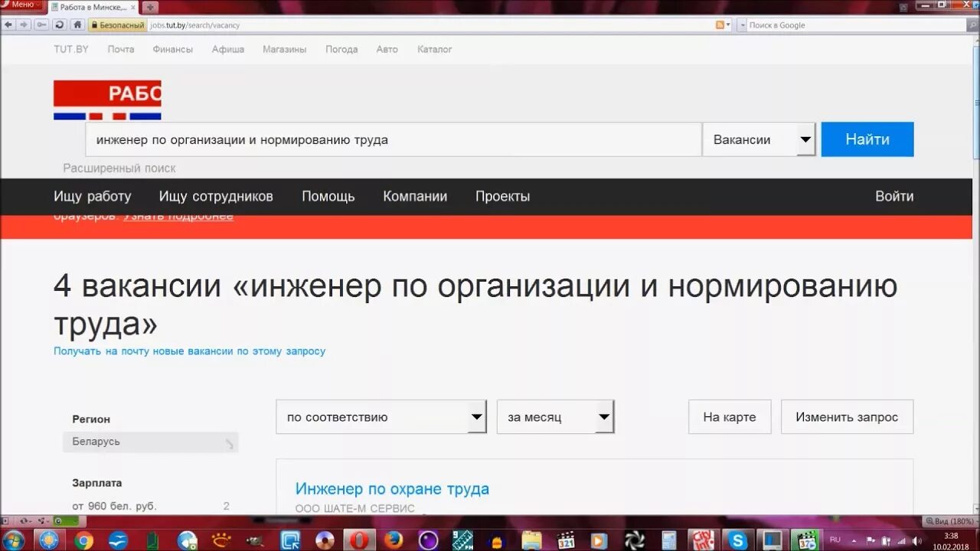Expand the 'по соответствию' sort dropdown
Screen dimensions: 980x551
[x=381, y=417]
